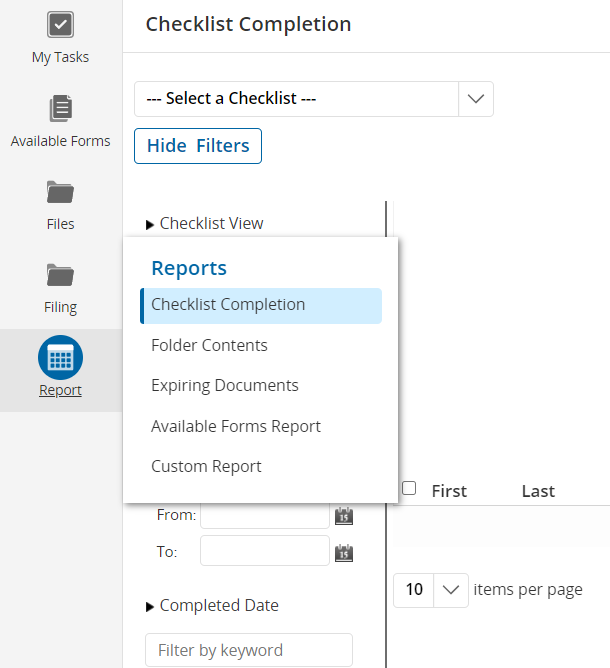Click the Hide Filters button
This screenshot has width=610, height=668.
[198, 146]
